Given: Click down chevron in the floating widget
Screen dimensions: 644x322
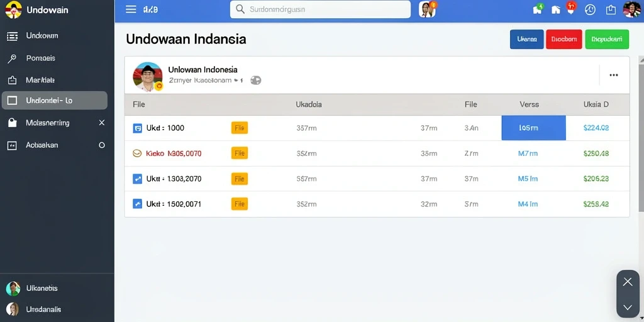Looking at the screenshot, I should pos(628,307).
